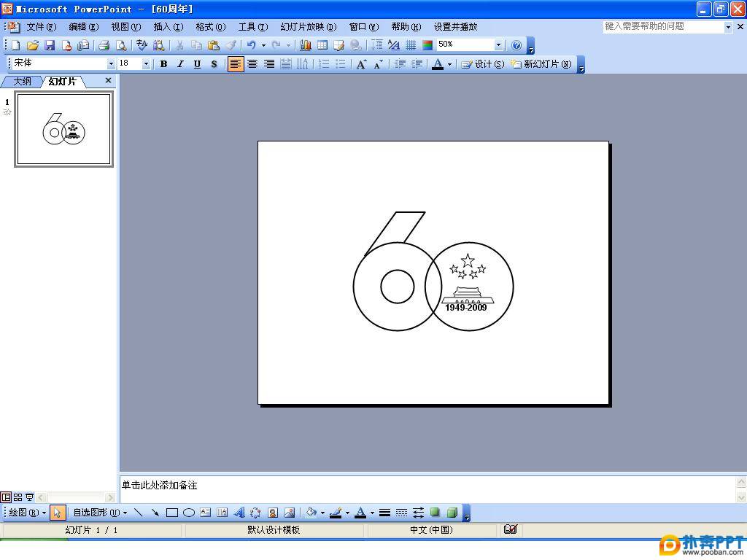Screen dimensions: 747x560
Task: Toggle italic formatting
Action: tap(180, 64)
